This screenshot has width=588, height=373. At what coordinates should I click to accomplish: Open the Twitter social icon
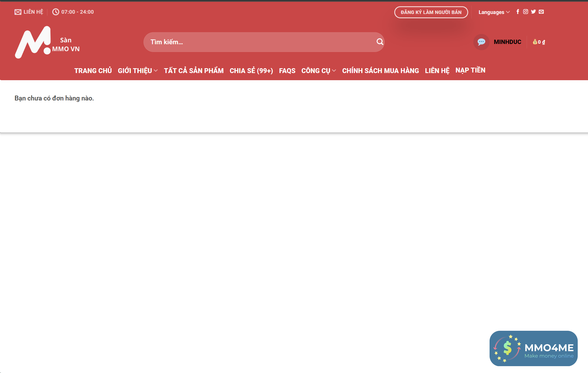pos(534,12)
